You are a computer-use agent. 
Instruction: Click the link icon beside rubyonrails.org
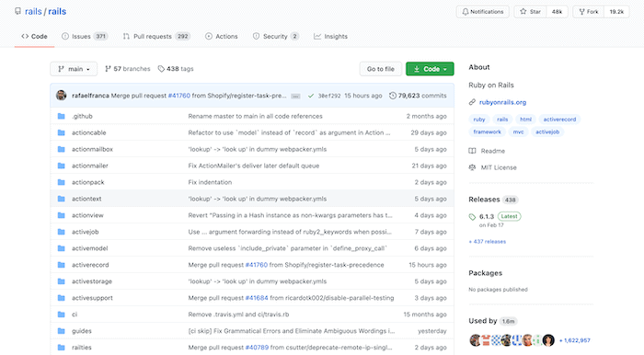472,102
